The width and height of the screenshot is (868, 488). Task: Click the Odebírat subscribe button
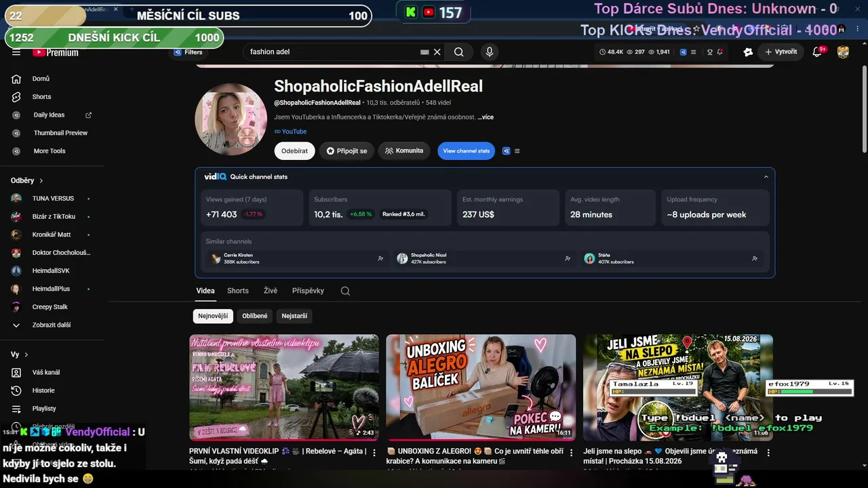coord(294,151)
